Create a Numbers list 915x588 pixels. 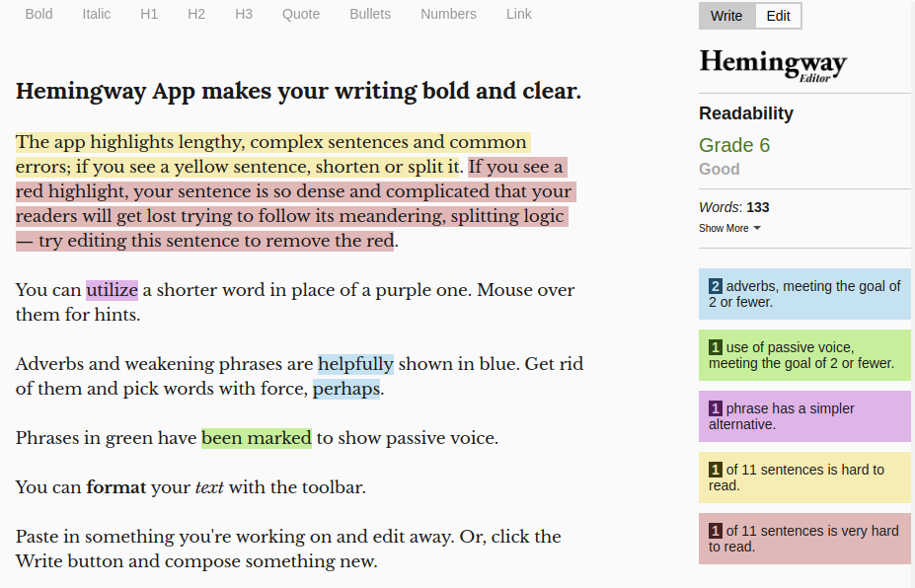pyautogui.click(x=448, y=14)
